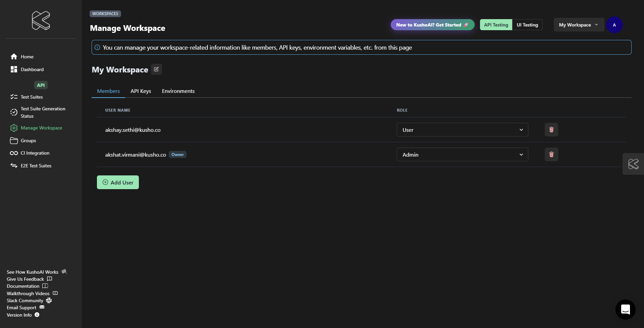Switch to API Testing mode

[x=496, y=25]
